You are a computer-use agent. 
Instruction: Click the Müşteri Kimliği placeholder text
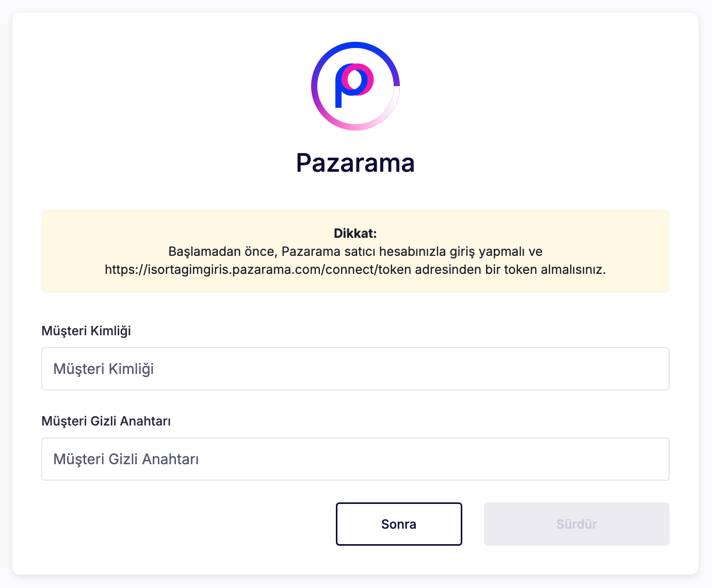coord(104,369)
